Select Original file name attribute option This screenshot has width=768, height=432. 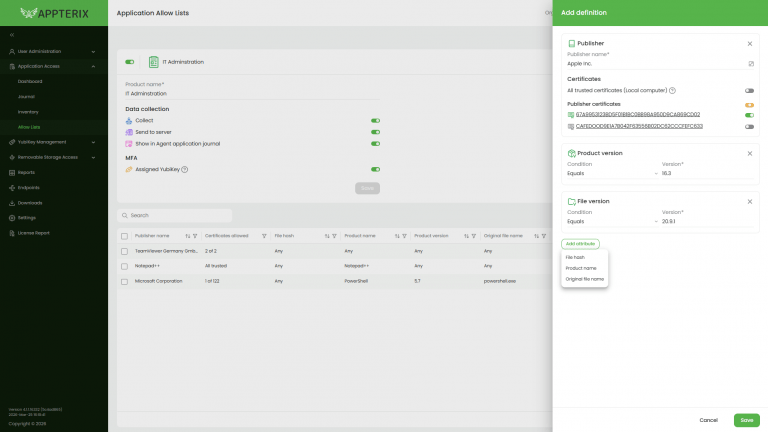[585, 279]
